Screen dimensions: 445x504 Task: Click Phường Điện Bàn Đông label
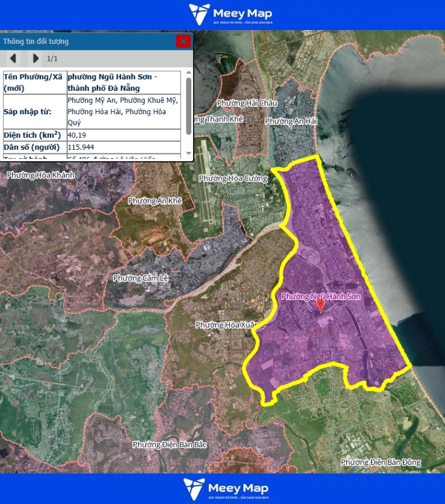click(x=381, y=462)
